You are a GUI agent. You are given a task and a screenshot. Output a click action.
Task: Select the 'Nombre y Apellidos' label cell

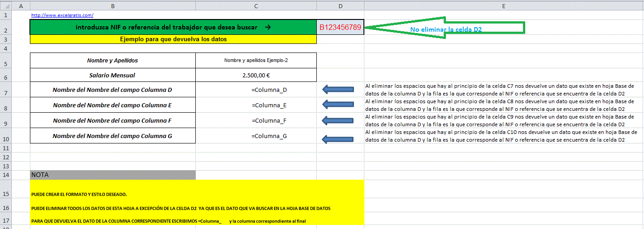point(113,60)
